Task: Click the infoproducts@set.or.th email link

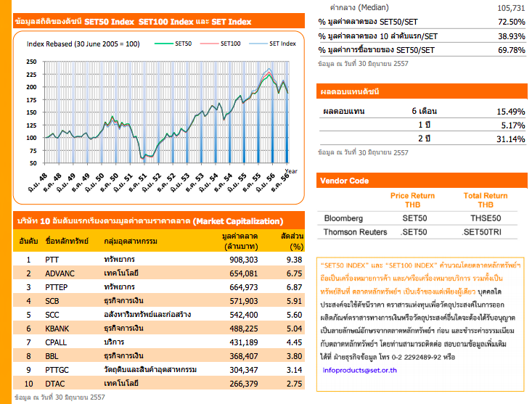Action: pos(360,370)
